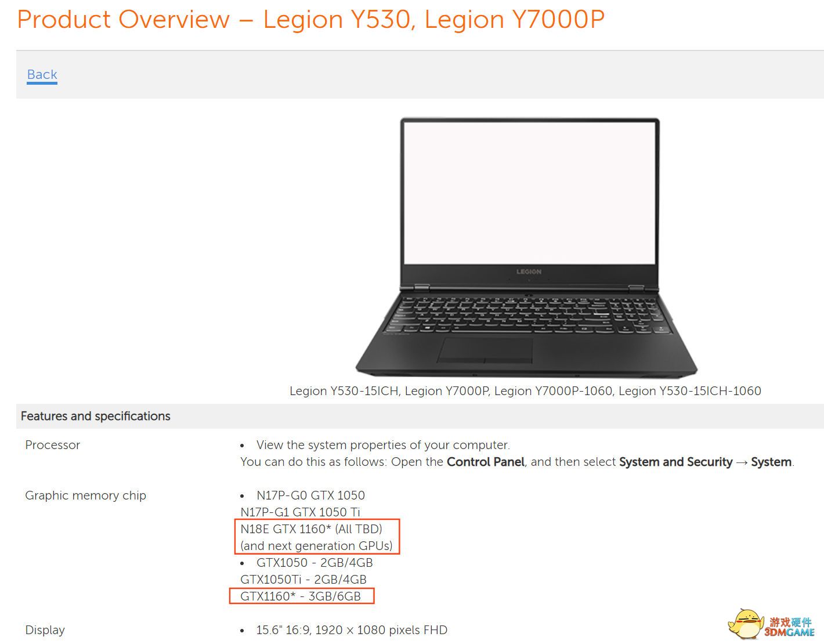Click the 3DMGAME watermark logo
Viewport: 824px width, 644px height.
(772, 625)
